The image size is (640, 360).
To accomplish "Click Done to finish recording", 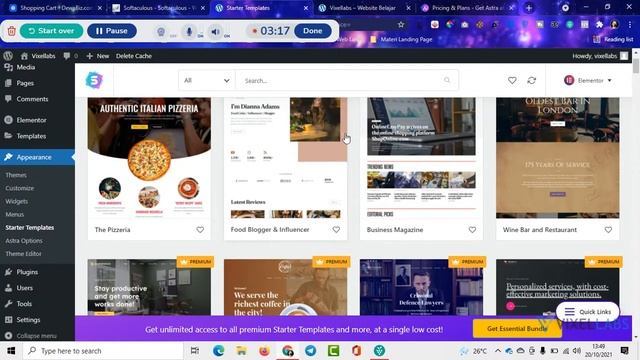I will point(313,31).
